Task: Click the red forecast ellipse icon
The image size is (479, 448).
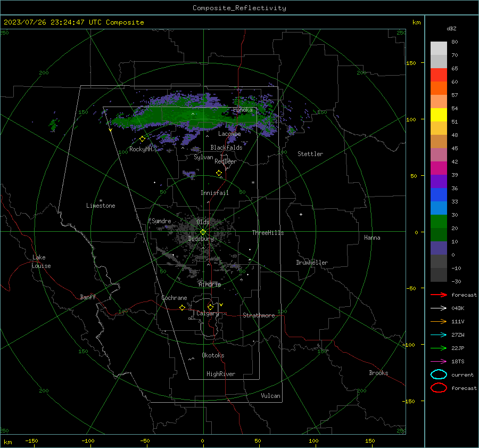Action: pos(439,388)
